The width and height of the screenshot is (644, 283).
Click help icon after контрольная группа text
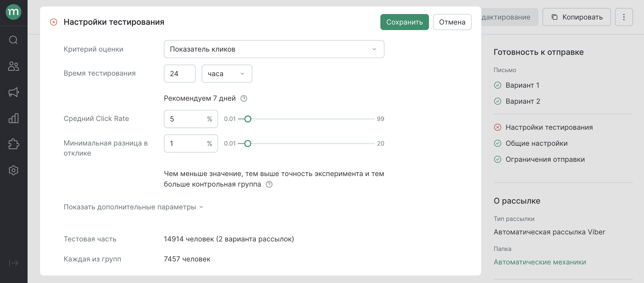click(269, 184)
